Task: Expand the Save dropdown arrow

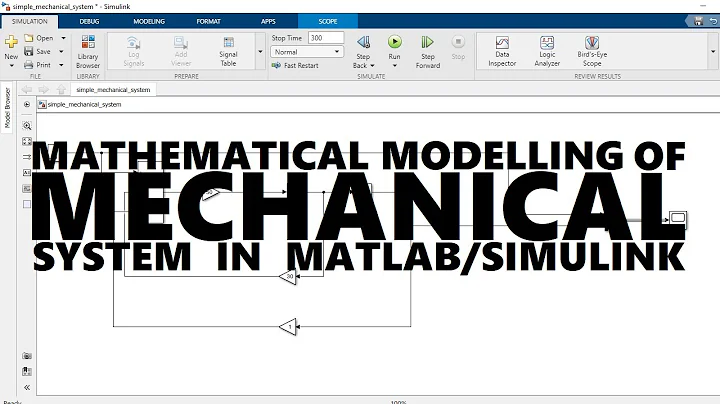Action: pyautogui.click(x=62, y=51)
